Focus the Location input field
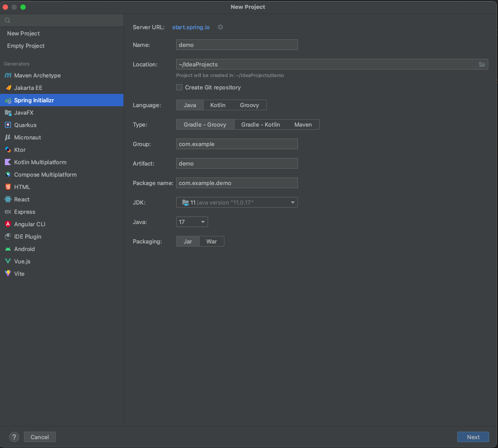Screen dimensions: 498x448 [332, 64]
